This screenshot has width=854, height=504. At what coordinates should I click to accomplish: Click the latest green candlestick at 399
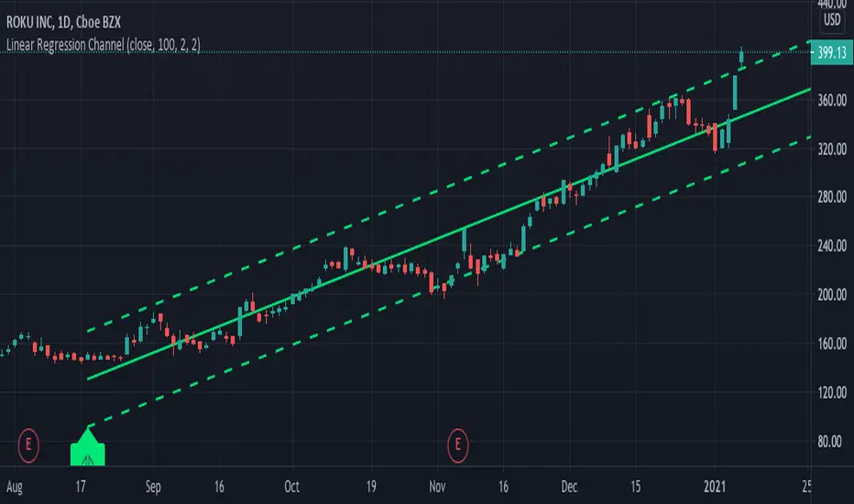click(x=741, y=57)
